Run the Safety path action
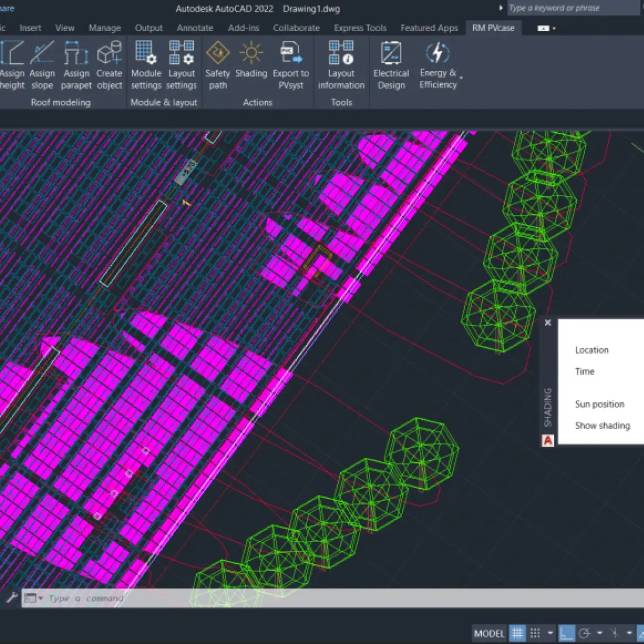The height and width of the screenshot is (644, 644). coord(217,65)
